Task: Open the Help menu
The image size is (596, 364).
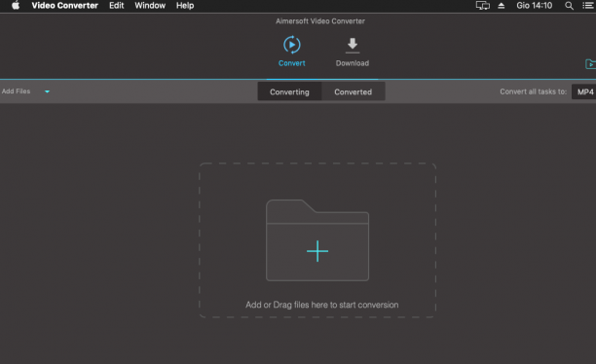Action: click(x=185, y=5)
